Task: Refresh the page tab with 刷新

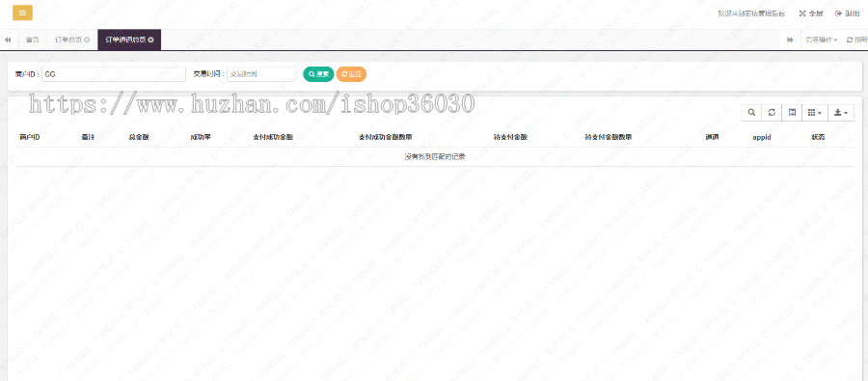Action: (x=857, y=40)
